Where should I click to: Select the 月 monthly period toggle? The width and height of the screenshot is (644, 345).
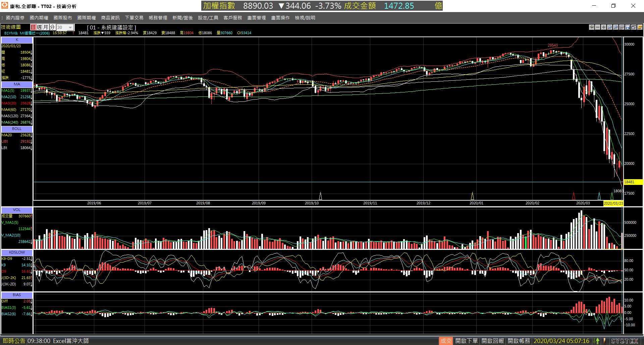point(46,27)
